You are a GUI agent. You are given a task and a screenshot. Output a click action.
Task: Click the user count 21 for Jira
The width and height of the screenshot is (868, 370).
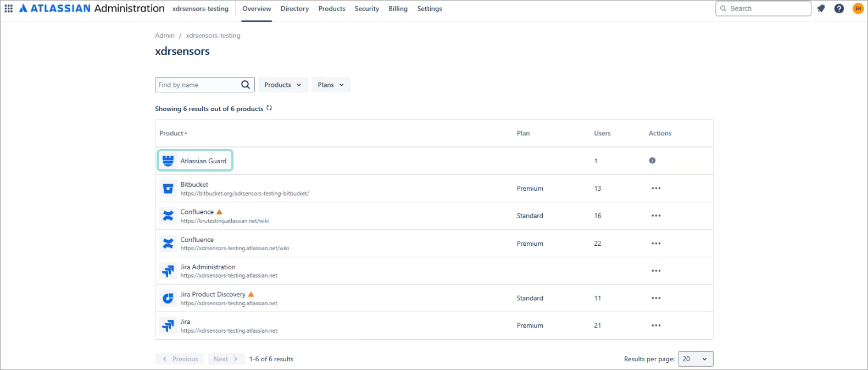coord(598,325)
